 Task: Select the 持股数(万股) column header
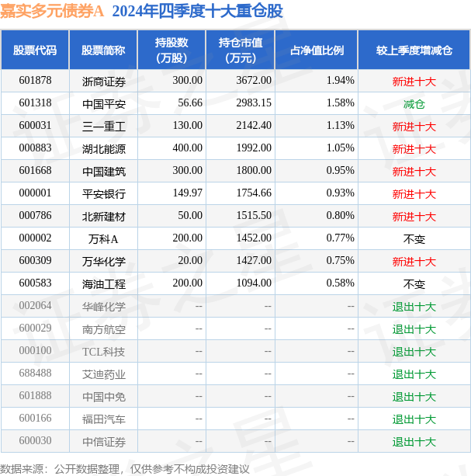(x=171, y=50)
